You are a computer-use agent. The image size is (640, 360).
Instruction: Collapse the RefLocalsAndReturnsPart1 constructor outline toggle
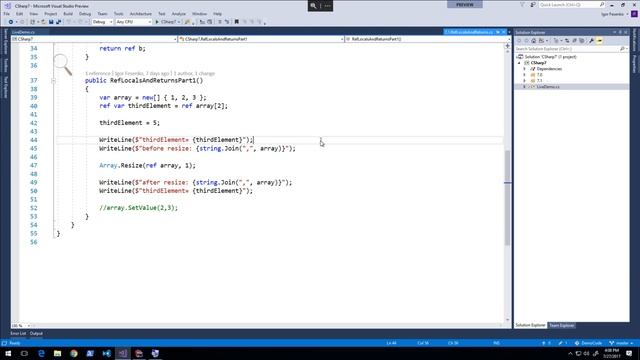click(x=53, y=81)
